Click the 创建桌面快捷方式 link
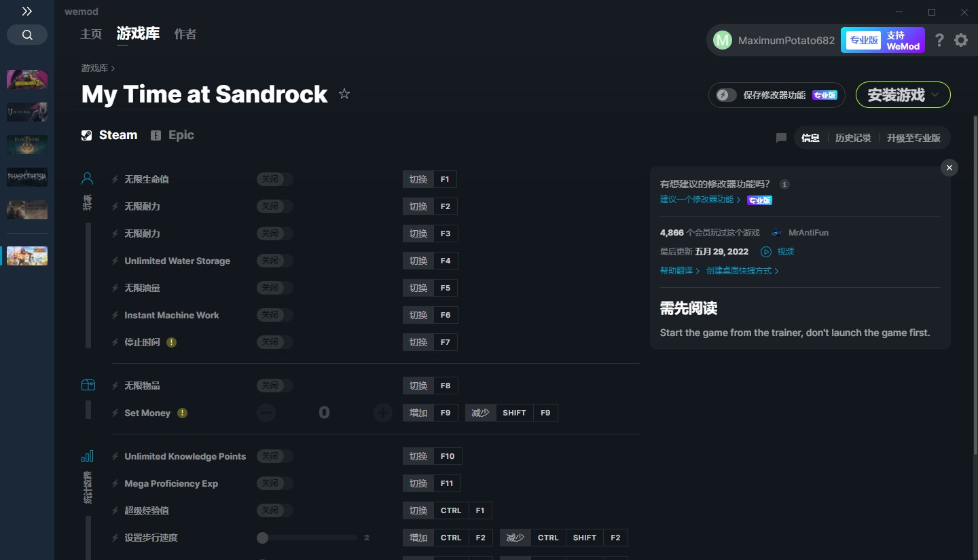The image size is (978, 560). point(742,271)
